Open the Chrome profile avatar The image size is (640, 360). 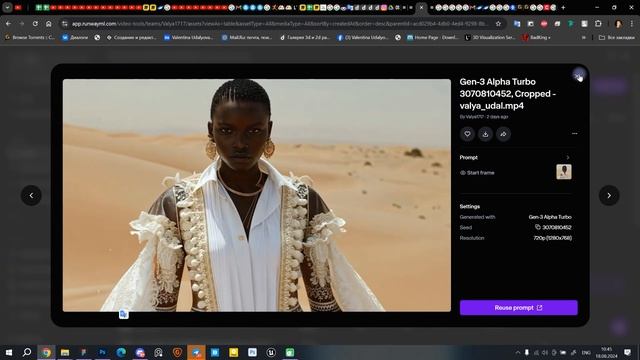point(618,24)
